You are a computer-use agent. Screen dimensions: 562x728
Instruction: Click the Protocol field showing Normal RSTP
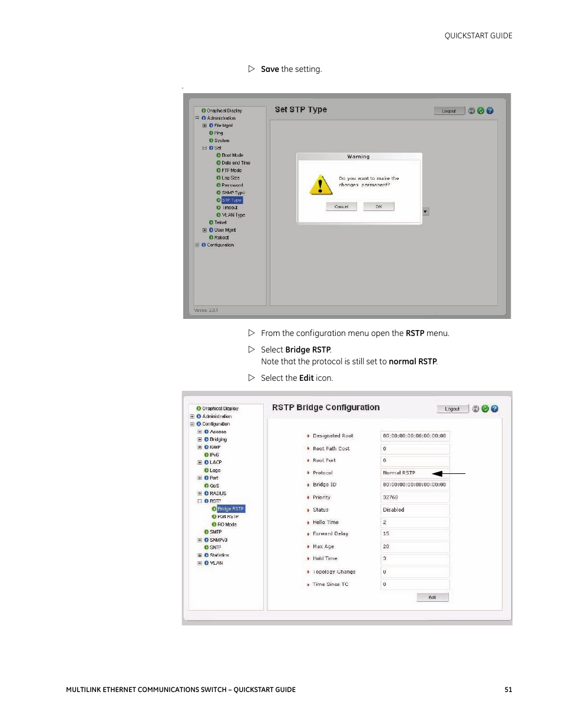click(x=415, y=473)
